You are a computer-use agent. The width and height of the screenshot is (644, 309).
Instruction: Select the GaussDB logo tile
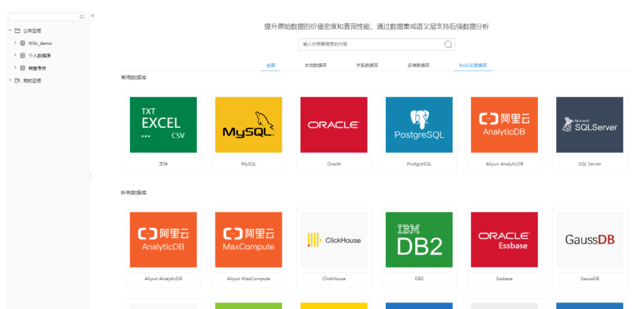pyautogui.click(x=590, y=240)
